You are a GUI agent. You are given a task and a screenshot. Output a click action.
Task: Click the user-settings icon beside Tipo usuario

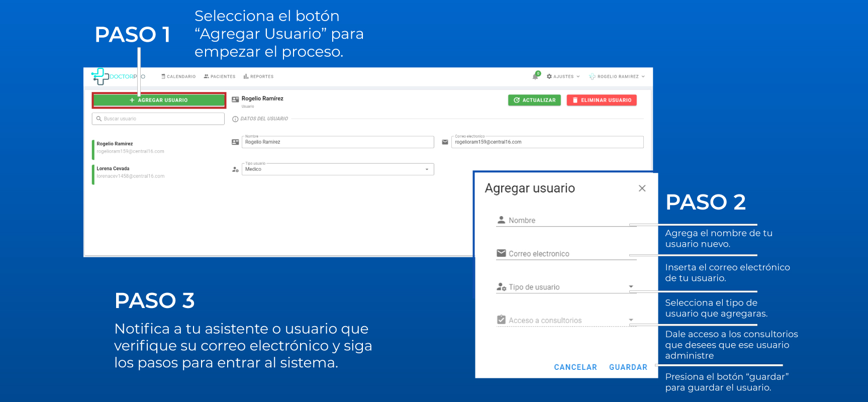pyautogui.click(x=235, y=169)
